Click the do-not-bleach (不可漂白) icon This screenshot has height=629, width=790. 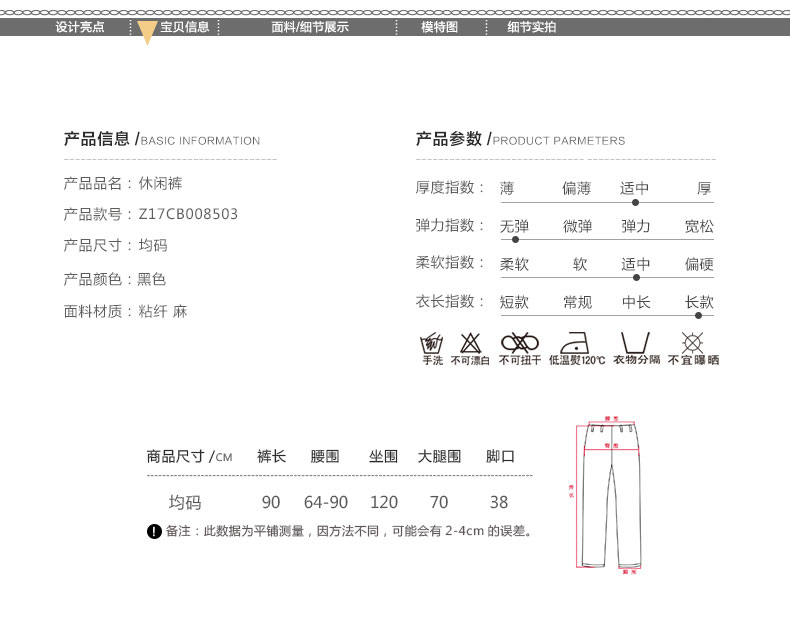(470, 342)
